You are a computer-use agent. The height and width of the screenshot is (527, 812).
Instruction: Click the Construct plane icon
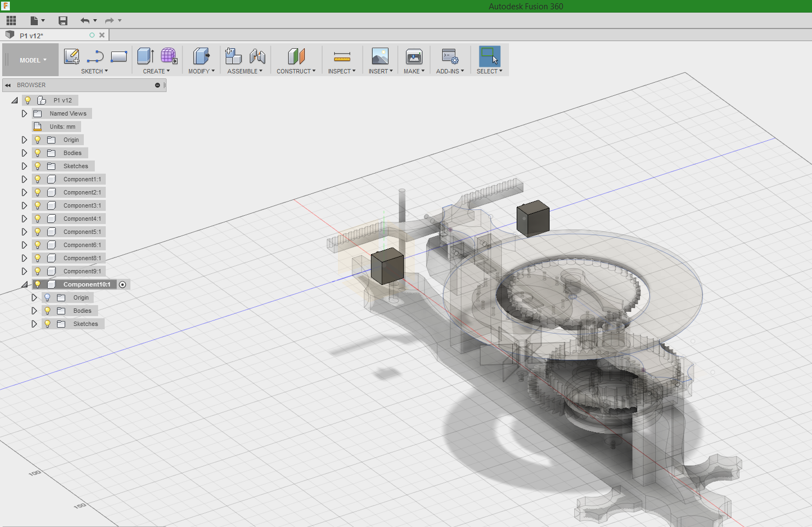(296, 56)
